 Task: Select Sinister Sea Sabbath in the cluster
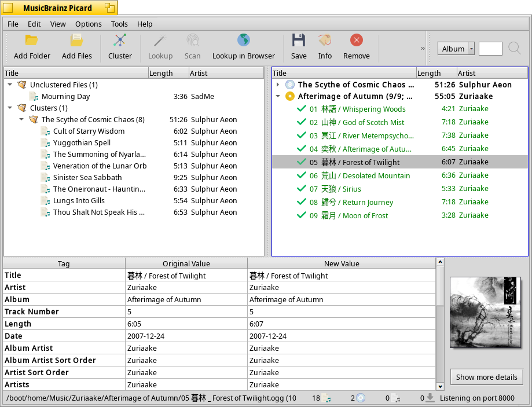(134, 178)
